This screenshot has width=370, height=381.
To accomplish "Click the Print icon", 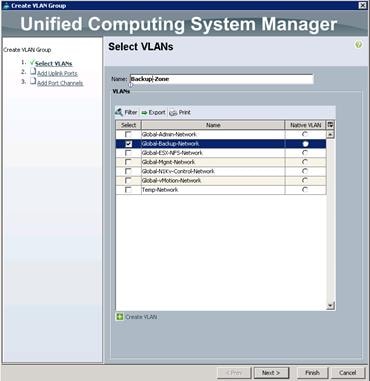I will (x=173, y=113).
